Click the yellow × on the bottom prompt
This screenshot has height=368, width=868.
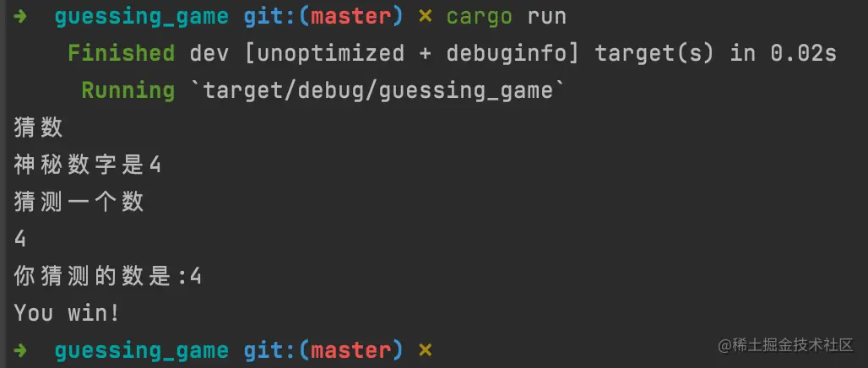coord(425,350)
